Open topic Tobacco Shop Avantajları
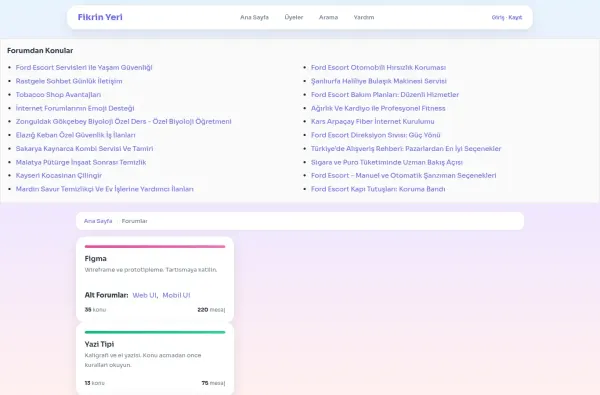The width and height of the screenshot is (600, 395). coord(58,95)
